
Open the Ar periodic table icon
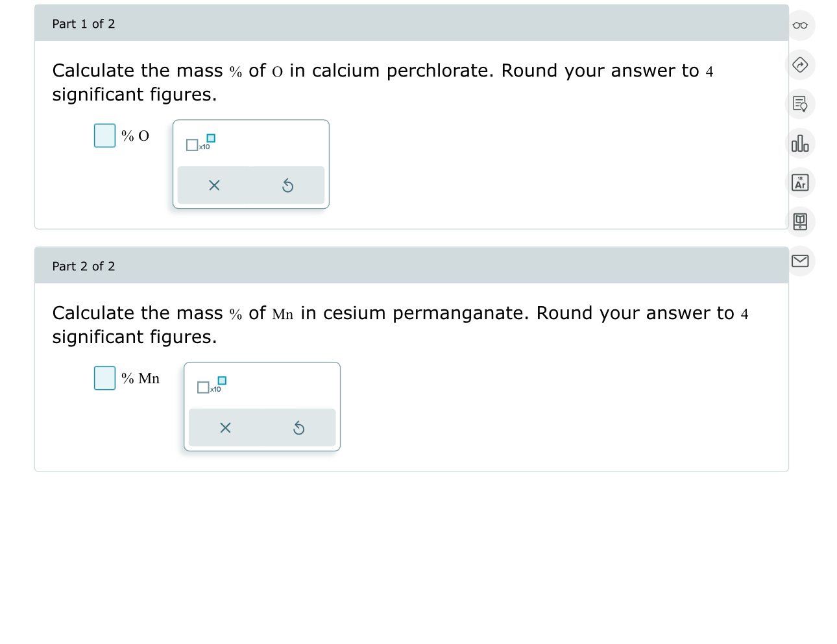coord(800,182)
